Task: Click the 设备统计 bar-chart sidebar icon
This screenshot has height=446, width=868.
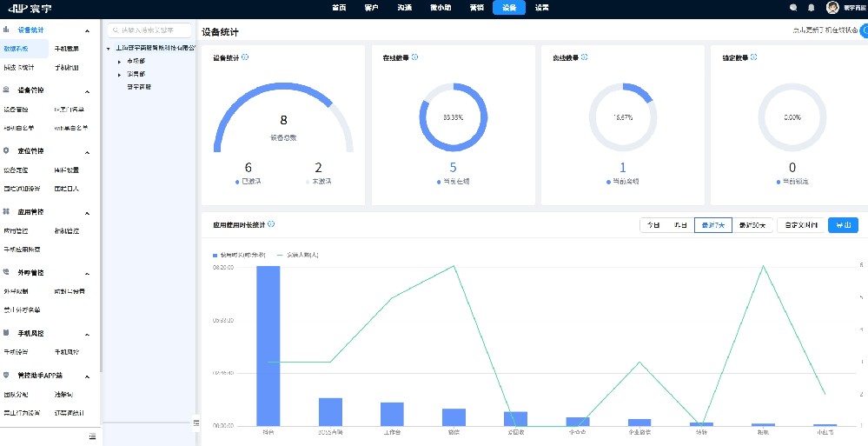Action: [6, 30]
